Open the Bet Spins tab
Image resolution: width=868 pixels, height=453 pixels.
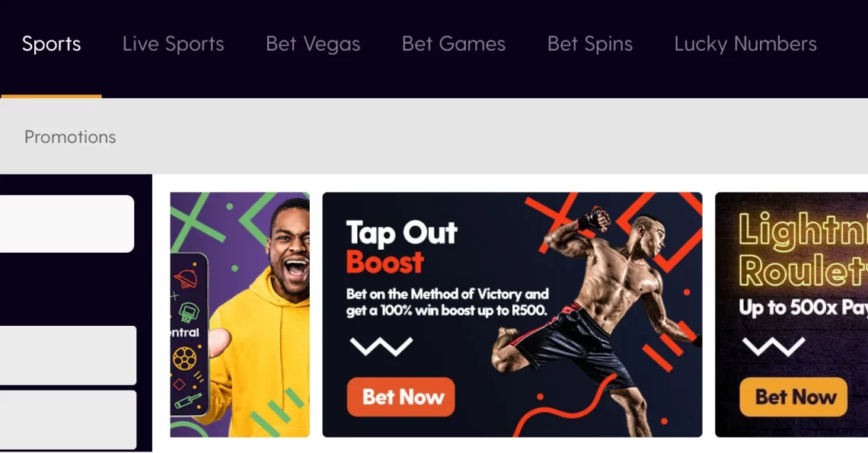[589, 43]
